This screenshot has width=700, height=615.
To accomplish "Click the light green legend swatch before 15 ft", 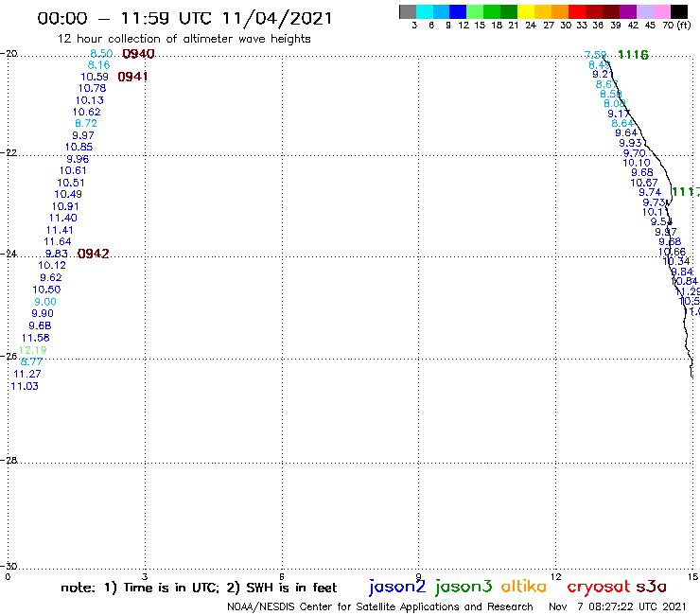I will coord(475,12).
